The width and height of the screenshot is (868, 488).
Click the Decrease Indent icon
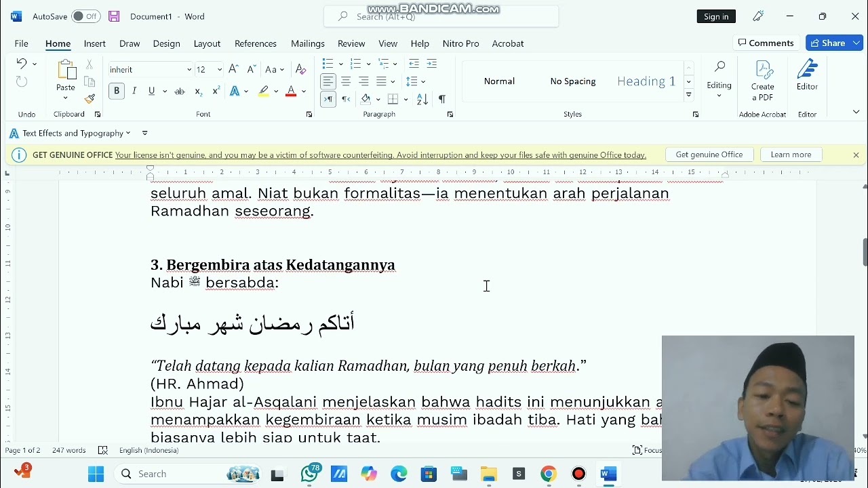pyautogui.click(x=414, y=64)
